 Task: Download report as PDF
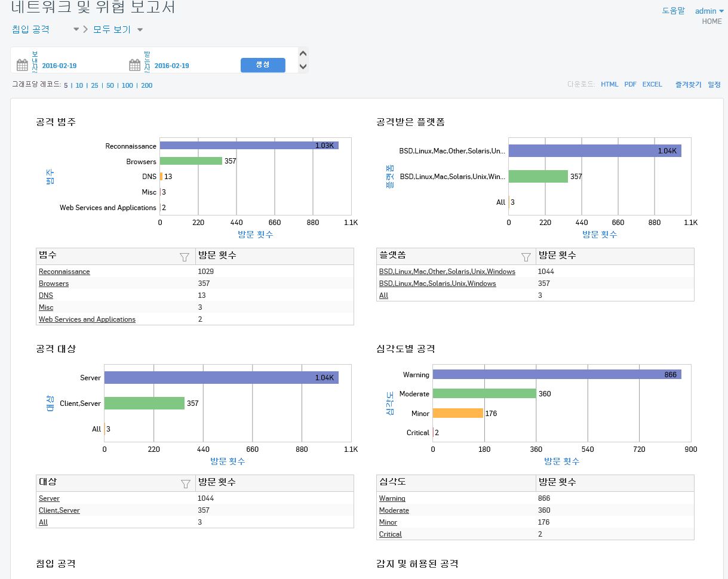click(x=631, y=85)
